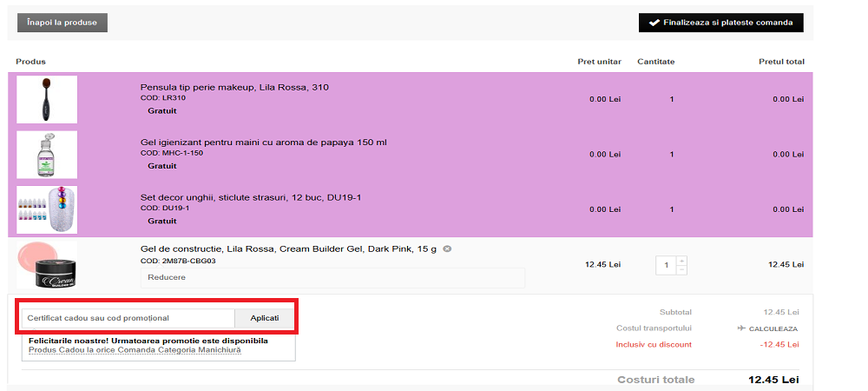Open the makeup brush product thumbnail
The width and height of the screenshot is (868, 391).
[47, 99]
